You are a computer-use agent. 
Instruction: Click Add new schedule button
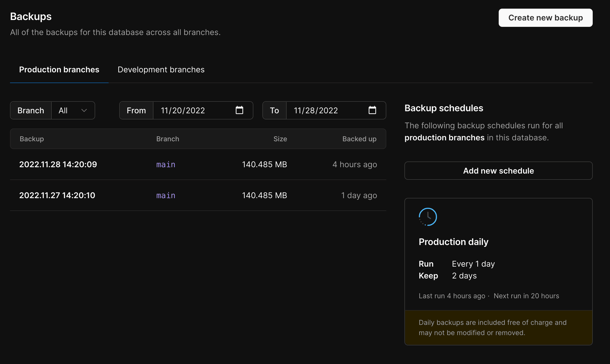pos(498,170)
